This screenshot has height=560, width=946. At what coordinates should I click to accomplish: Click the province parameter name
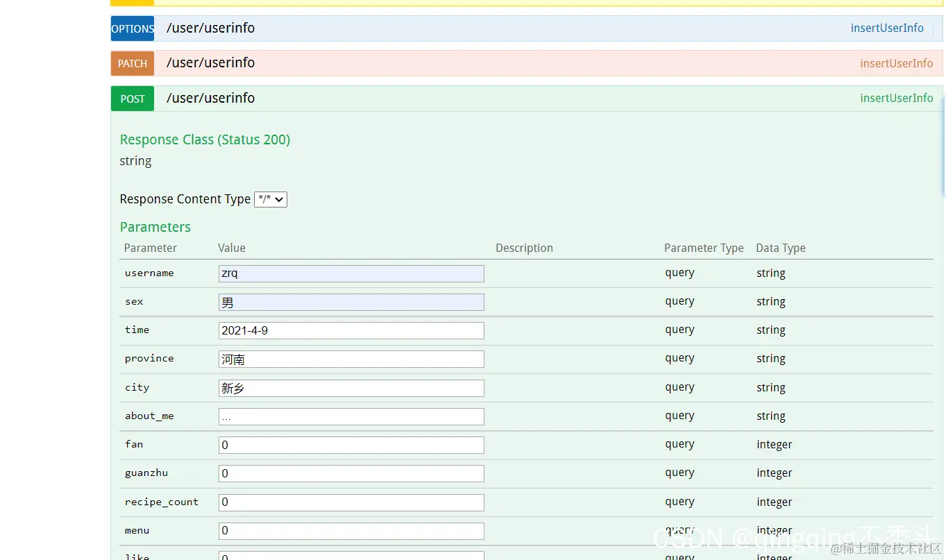click(x=149, y=359)
